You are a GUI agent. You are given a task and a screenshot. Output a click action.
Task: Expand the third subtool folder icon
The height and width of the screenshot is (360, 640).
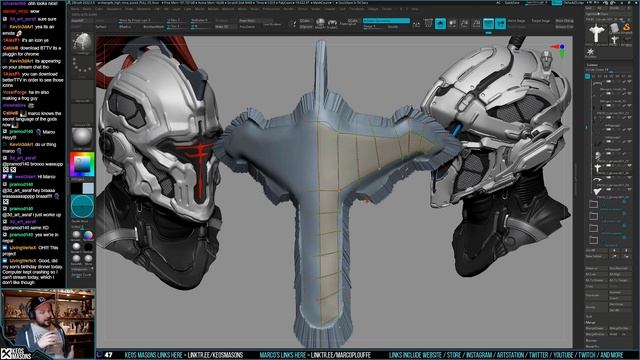pyautogui.click(x=593, y=228)
